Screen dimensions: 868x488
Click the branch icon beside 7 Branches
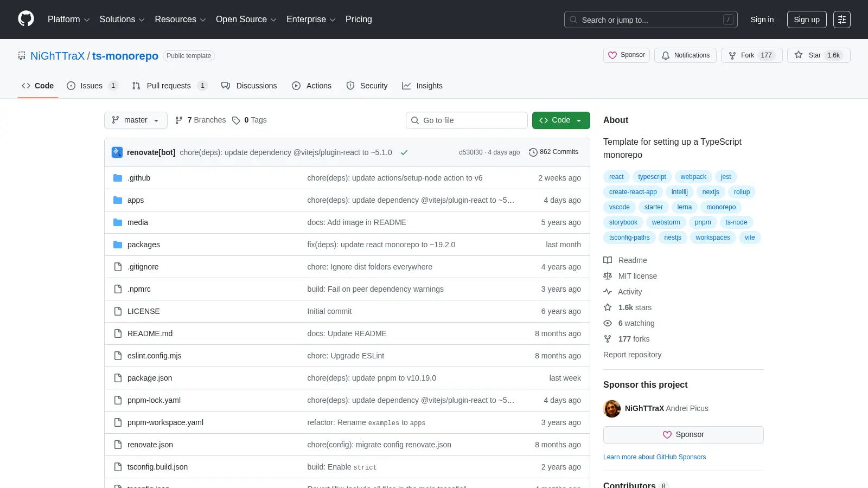[179, 120]
